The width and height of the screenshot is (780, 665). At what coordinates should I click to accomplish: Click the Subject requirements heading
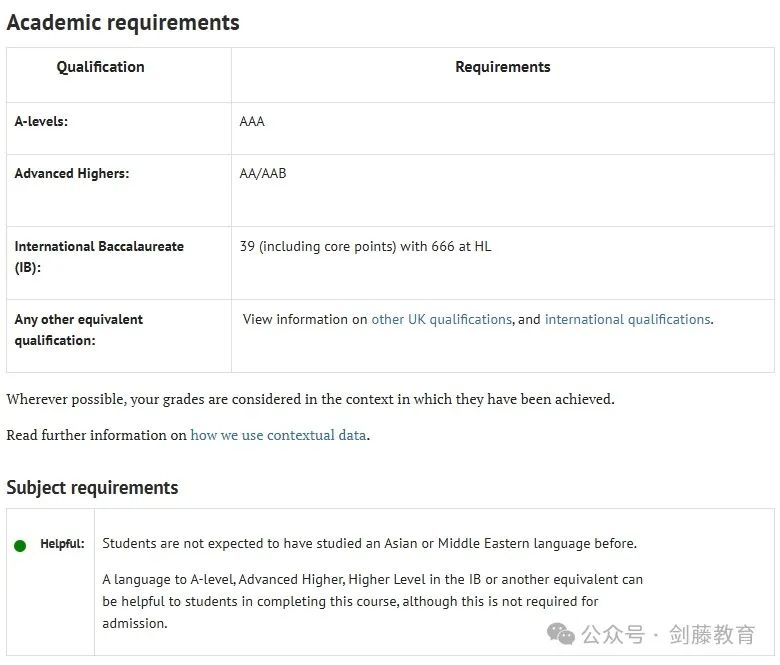(93, 487)
